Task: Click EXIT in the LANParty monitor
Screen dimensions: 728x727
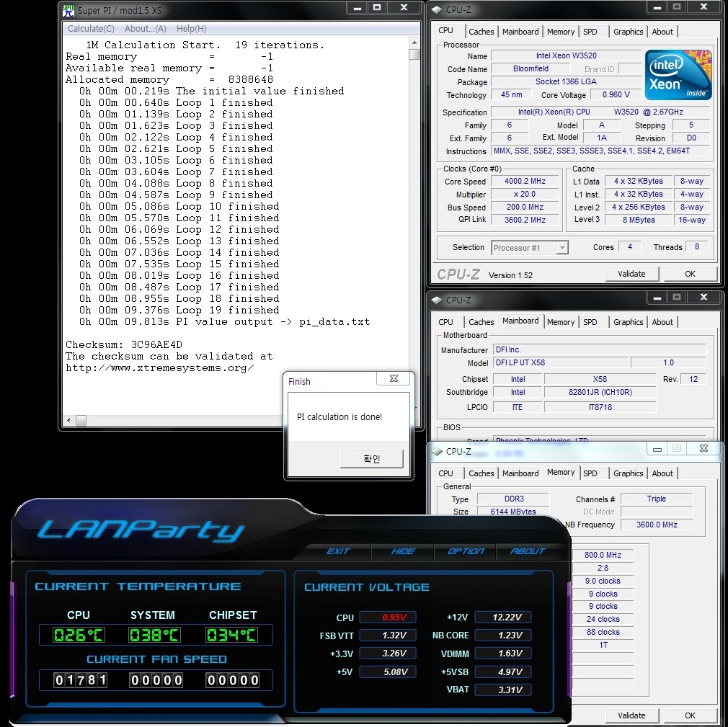Action: 337,551
